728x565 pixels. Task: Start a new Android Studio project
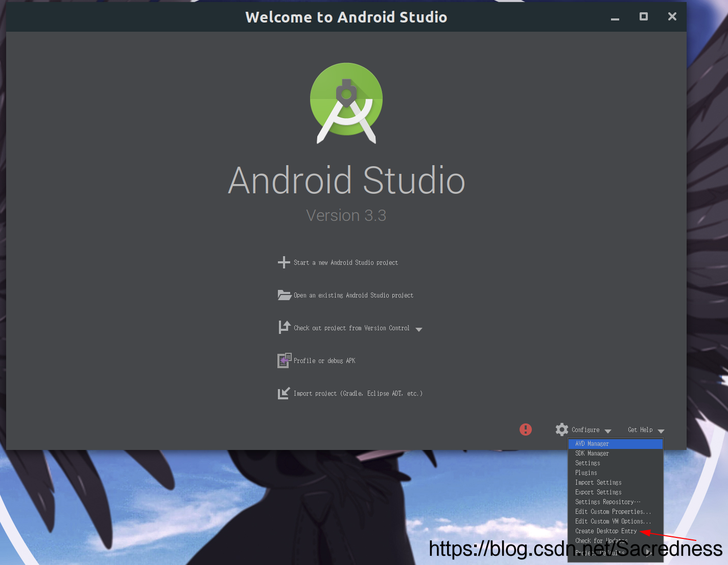346,263
